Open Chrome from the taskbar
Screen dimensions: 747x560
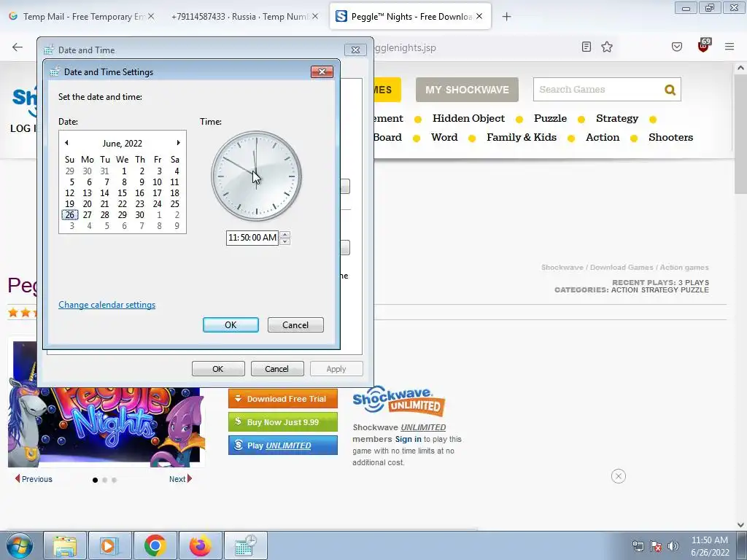155,545
